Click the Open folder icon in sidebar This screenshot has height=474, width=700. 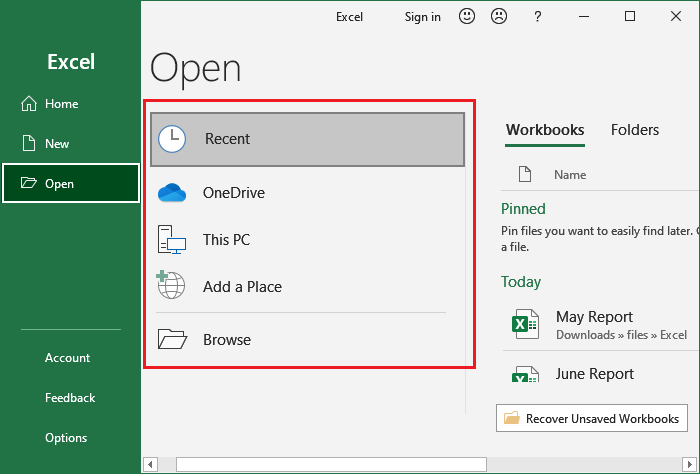(x=29, y=183)
